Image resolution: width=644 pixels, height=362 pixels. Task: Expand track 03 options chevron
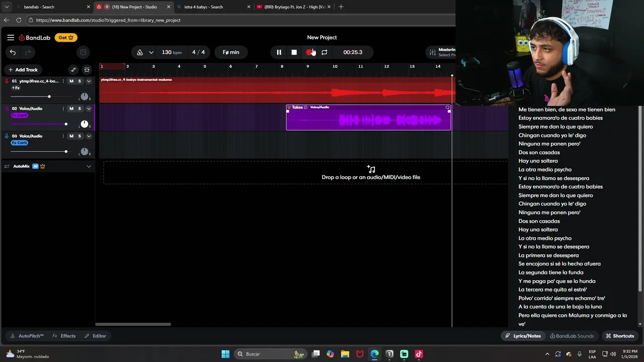[x=89, y=136]
